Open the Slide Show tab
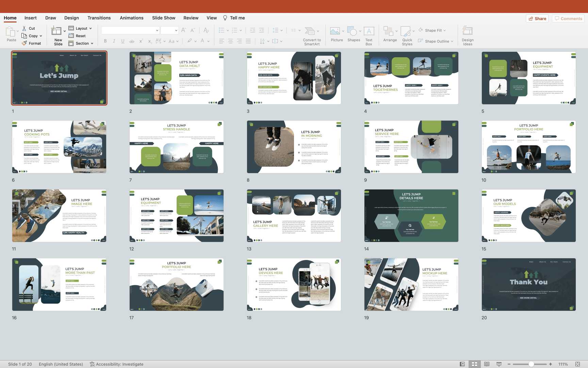This screenshot has height=368, width=588. (163, 18)
